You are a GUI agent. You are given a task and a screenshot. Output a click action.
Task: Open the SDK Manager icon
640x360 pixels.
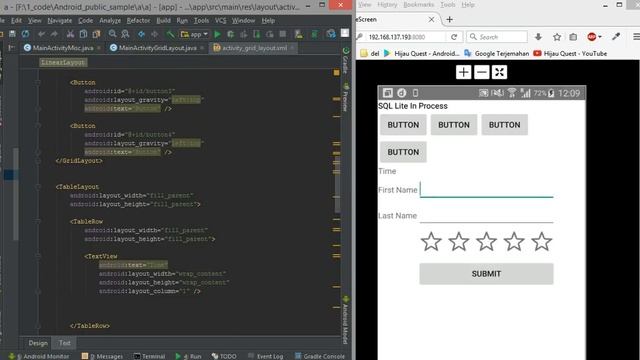coord(315,34)
